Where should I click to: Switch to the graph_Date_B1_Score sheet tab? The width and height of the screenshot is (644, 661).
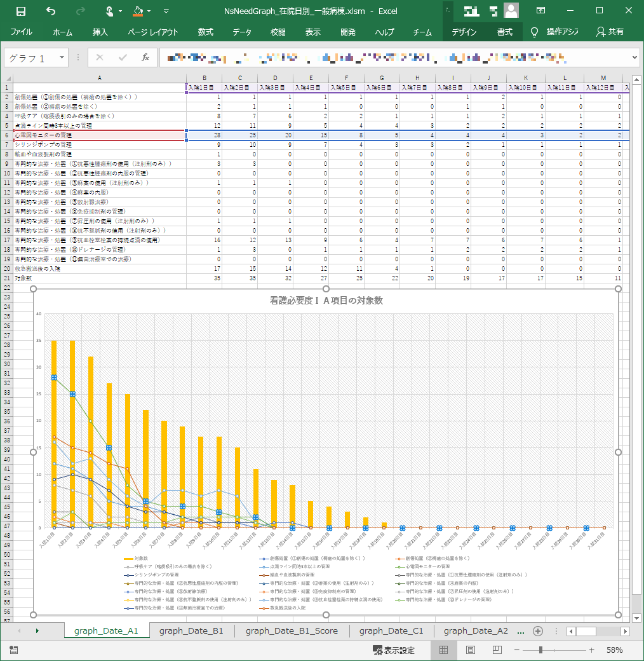point(292,630)
